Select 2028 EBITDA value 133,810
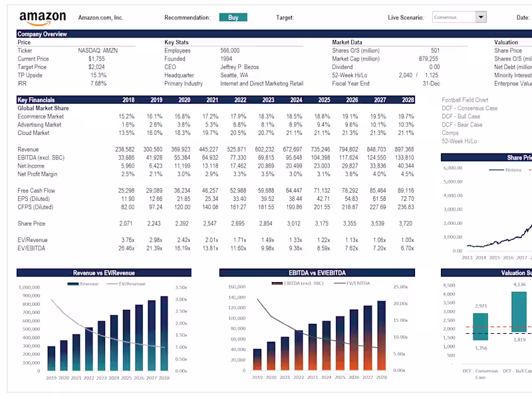Viewport: 532px width, 399px height. coord(404,158)
